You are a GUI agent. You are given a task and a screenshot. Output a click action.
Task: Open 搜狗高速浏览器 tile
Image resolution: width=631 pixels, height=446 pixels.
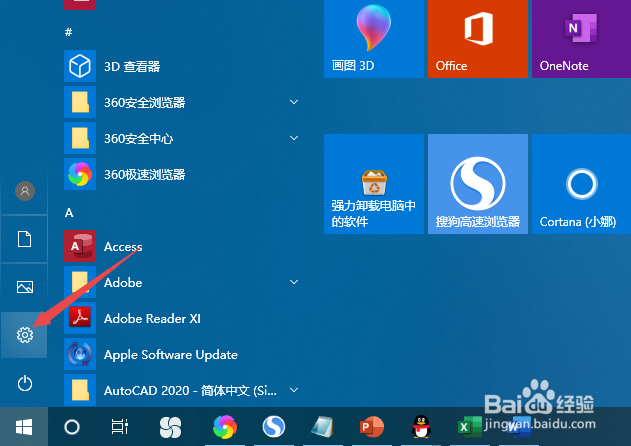tap(478, 184)
